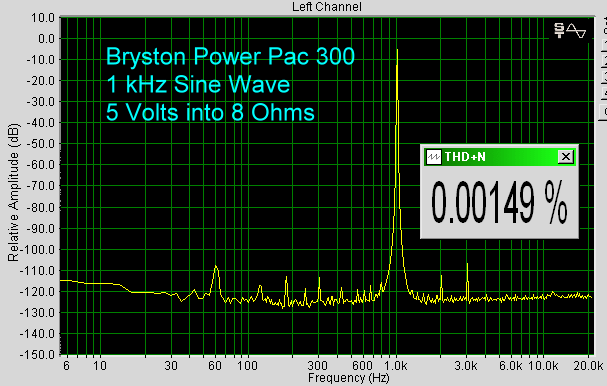The width and height of the screenshot is (607, 386).
Task: Click the Relative Amplitude (dB) axis label
Action: coord(13,192)
